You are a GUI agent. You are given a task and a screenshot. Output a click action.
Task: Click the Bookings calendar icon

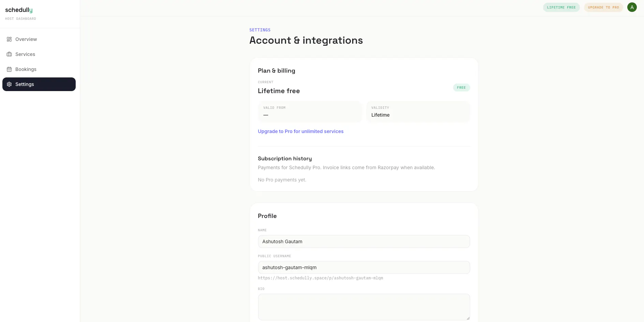point(9,69)
